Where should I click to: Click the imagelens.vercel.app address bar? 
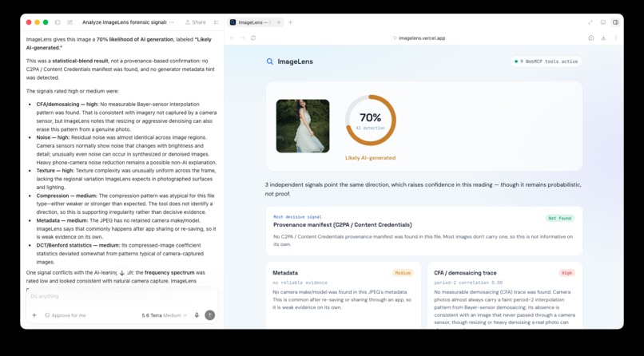419,38
